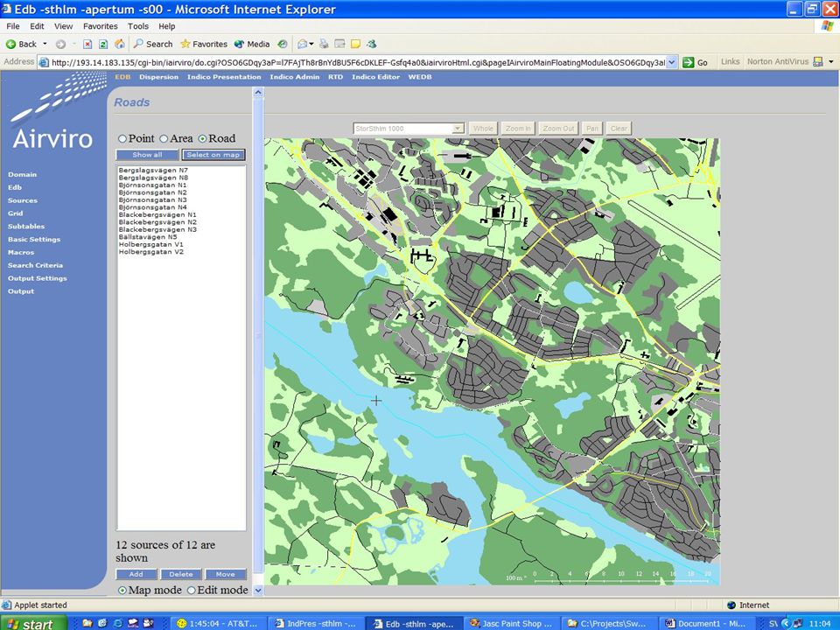Switch to the C:\Projects folder taskbar button
The width and height of the screenshot is (840, 630).
point(609,623)
